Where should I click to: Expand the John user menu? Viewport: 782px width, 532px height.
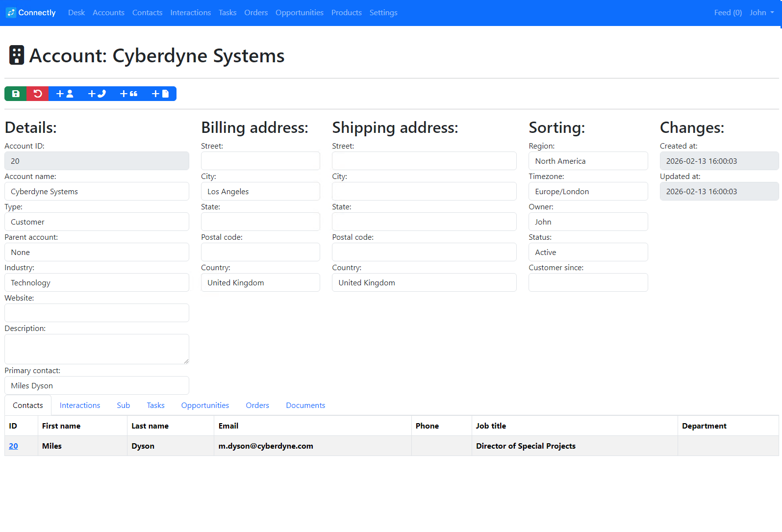761,13
